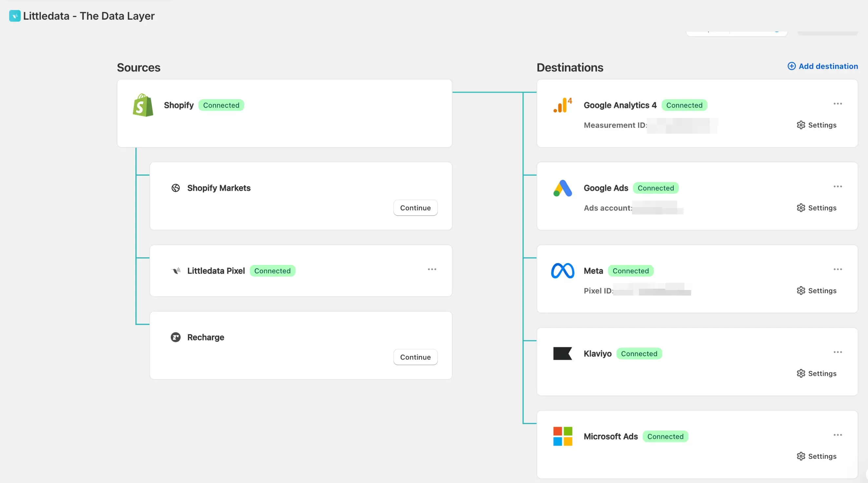Open Google Ads Settings
This screenshot has width=868, height=483.
tap(817, 208)
